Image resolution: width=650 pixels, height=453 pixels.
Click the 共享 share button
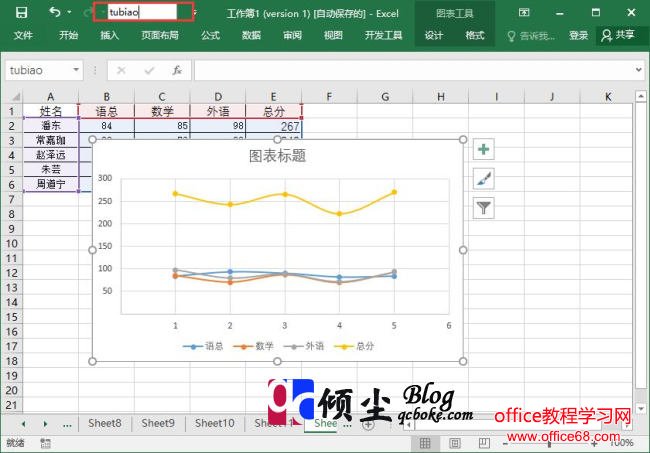618,35
